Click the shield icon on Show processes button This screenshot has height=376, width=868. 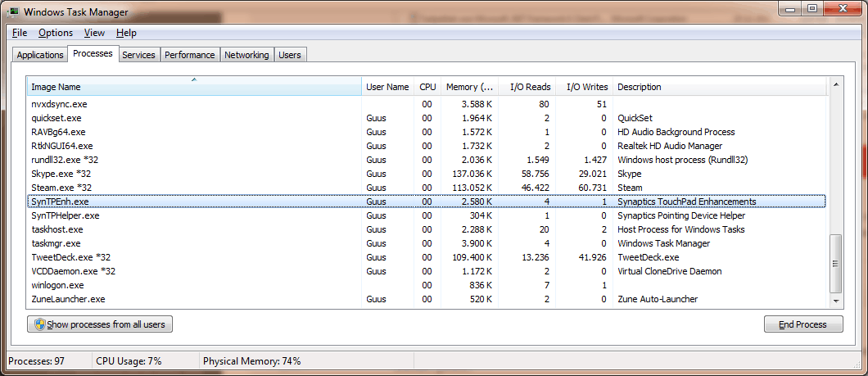tap(40, 324)
